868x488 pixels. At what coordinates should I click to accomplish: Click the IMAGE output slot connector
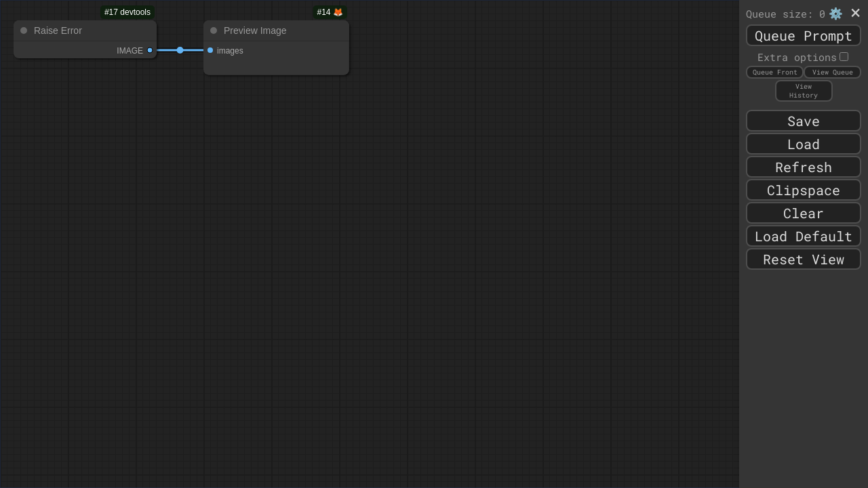[150, 50]
